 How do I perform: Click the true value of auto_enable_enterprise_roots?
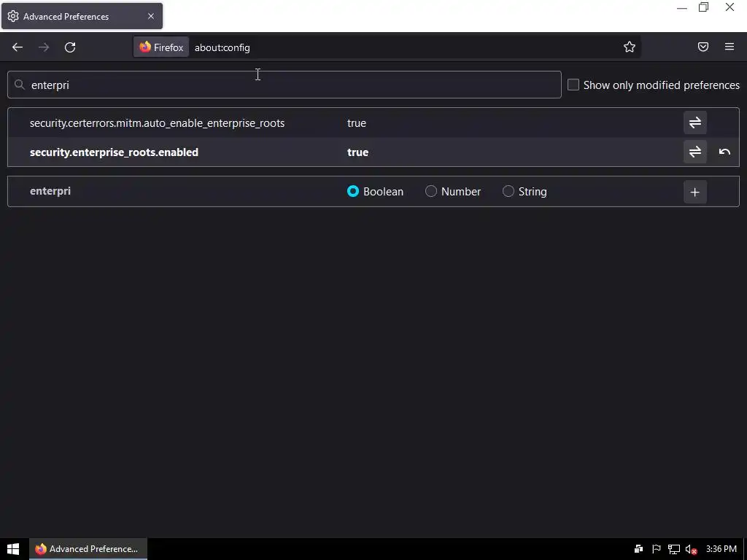pyautogui.click(x=356, y=122)
